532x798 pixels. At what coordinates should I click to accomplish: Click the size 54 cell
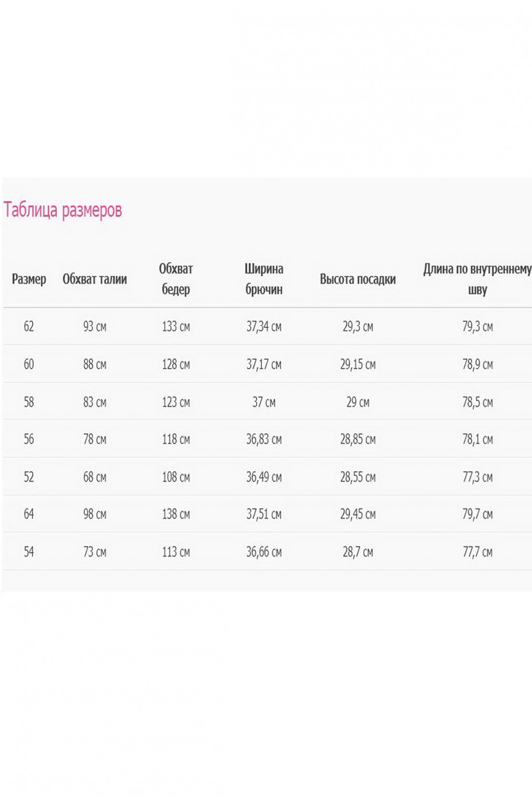(x=29, y=552)
